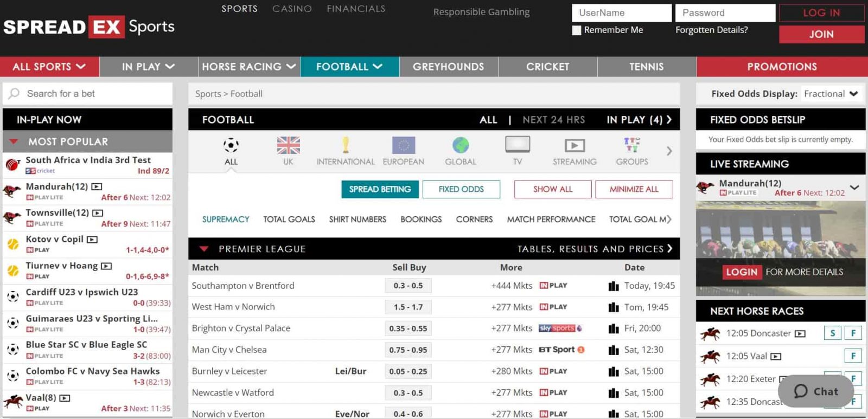The height and width of the screenshot is (419, 868).
Task: Open stats chart icon for Southampton v Brentford
Action: (614, 286)
